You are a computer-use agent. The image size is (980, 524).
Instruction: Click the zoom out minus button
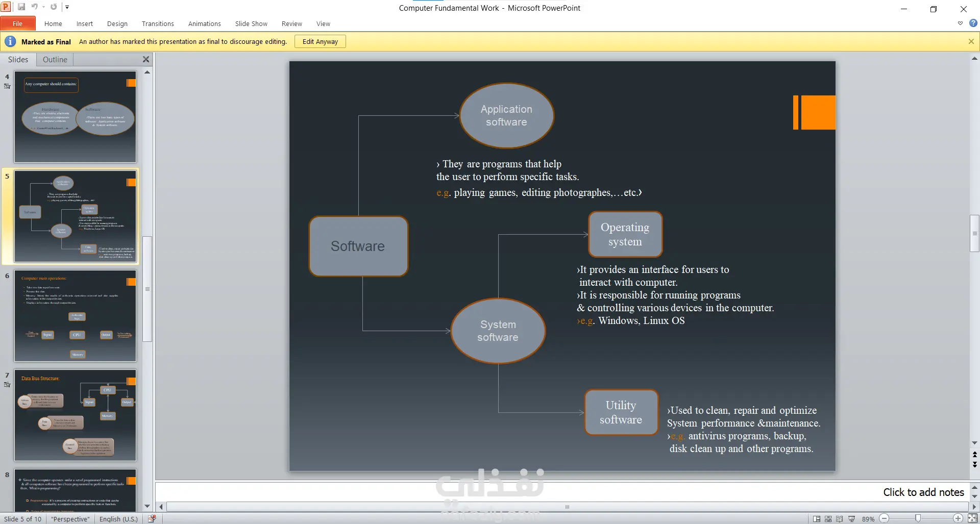(x=885, y=518)
